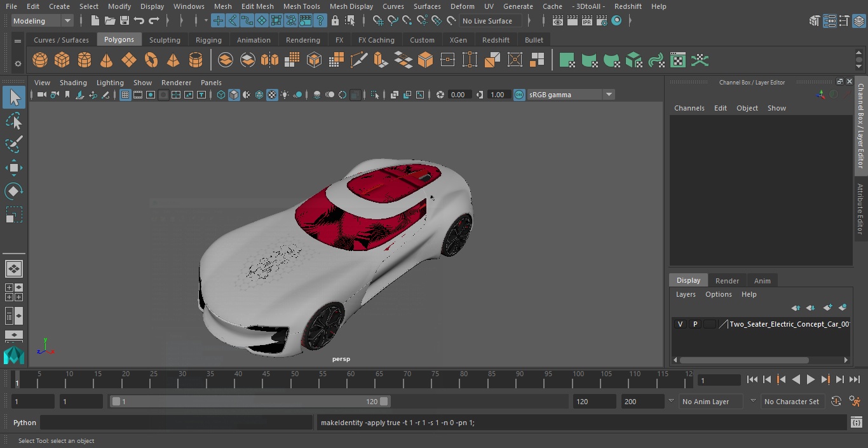Click the time range slider bar

(x=250, y=402)
